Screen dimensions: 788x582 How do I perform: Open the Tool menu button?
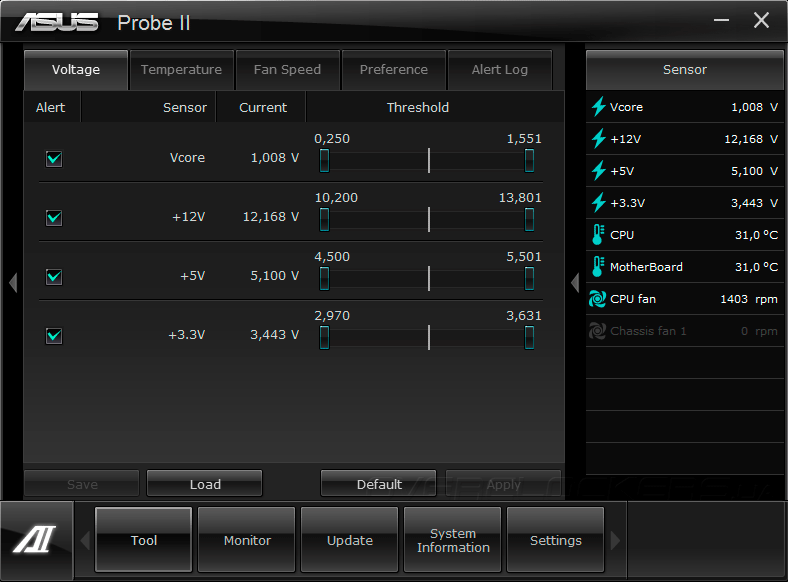(144, 540)
